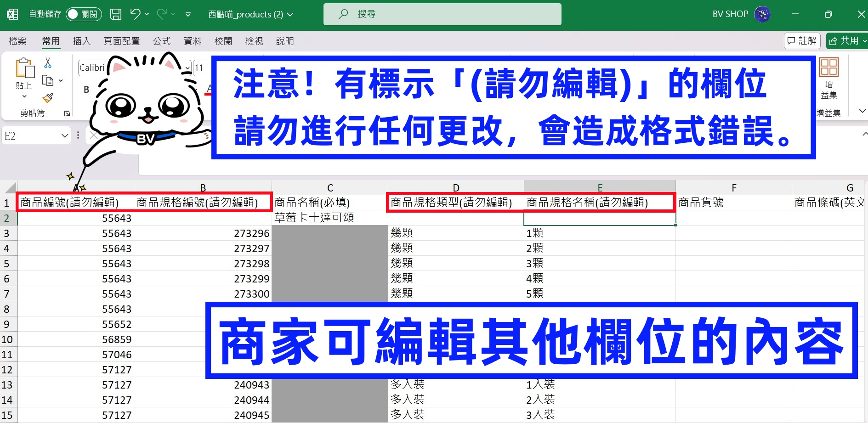Image resolution: width=868 pixels, height=423 pixels.
Task: Toggle the 自動儲存 AutoSave switch
Action: (x=84, y=14)
